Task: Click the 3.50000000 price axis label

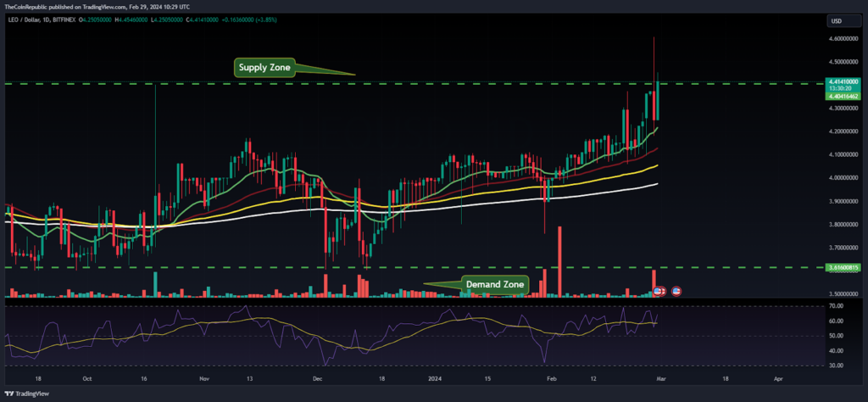Action: (x=843, y=294)
